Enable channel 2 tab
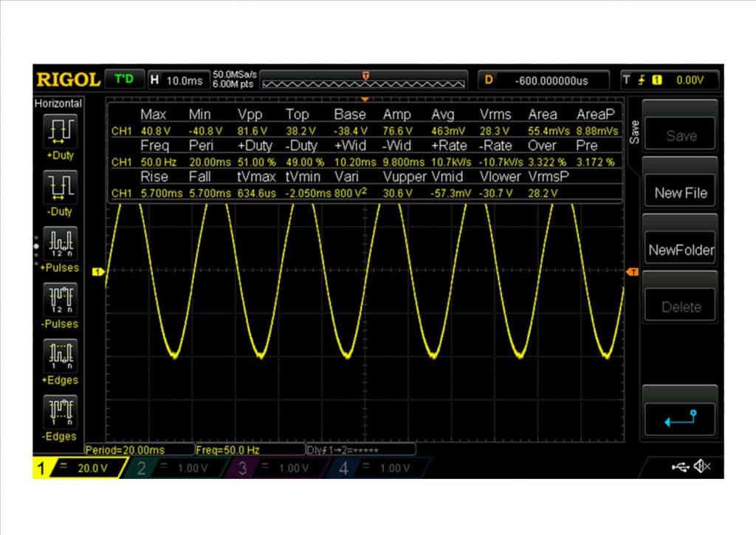The width and height of the screenshot is (756, 535). 177,468
